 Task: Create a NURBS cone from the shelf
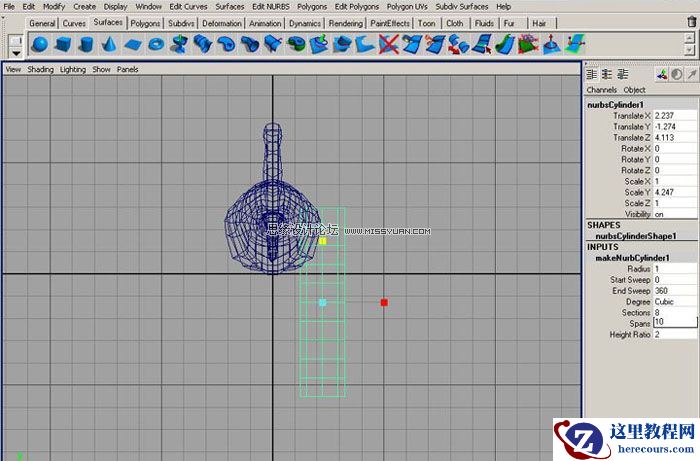coord(109,44)
